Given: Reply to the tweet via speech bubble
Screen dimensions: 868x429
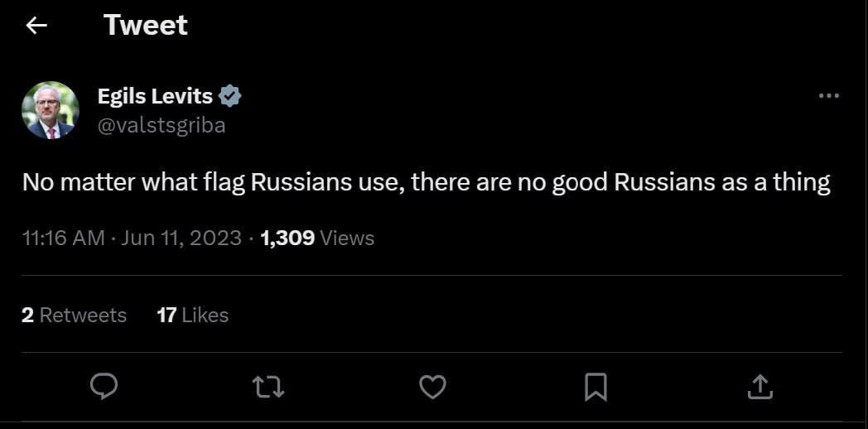Looking at the screenshot, I should [104, 386].
